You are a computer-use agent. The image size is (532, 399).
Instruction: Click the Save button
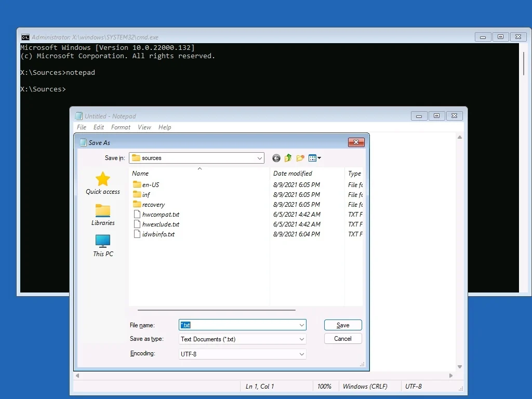[x=343, y=325]
